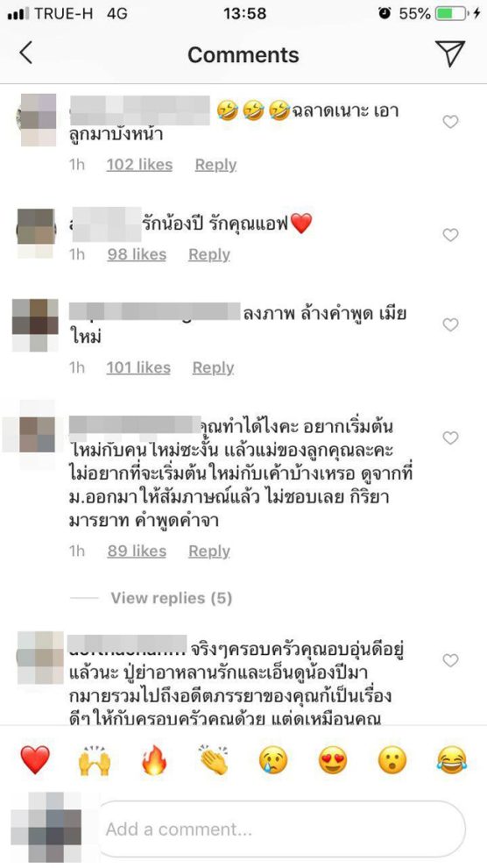Screen dimensions: 487x868
Task: Open the direct message paper plane icon
Action: pos(449,53)
